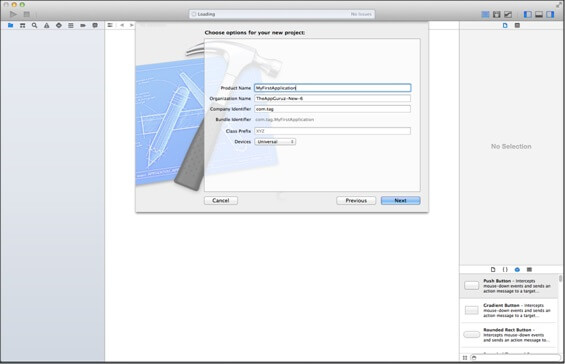Screen dimensions: 565x364
Task: Switch library to icon grid view
Action: [465, 358]
